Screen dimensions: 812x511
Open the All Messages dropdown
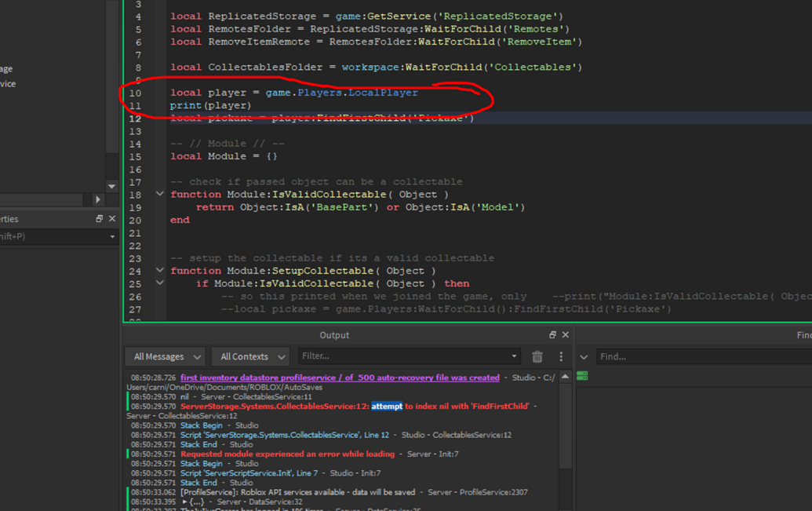(165, 356)
